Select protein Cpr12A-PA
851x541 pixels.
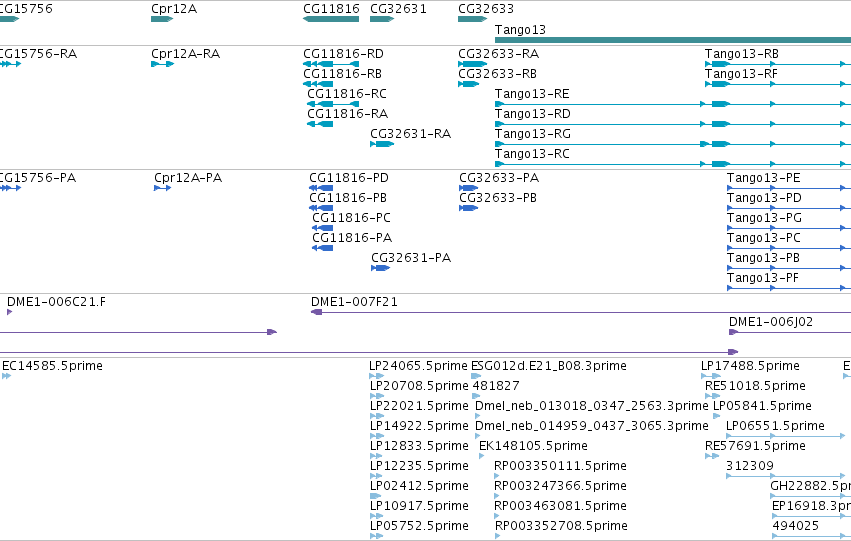point(188,178)
